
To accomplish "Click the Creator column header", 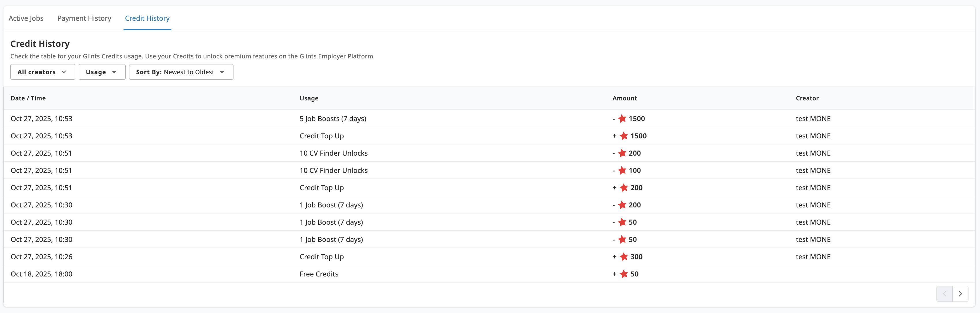I will 807,98.
